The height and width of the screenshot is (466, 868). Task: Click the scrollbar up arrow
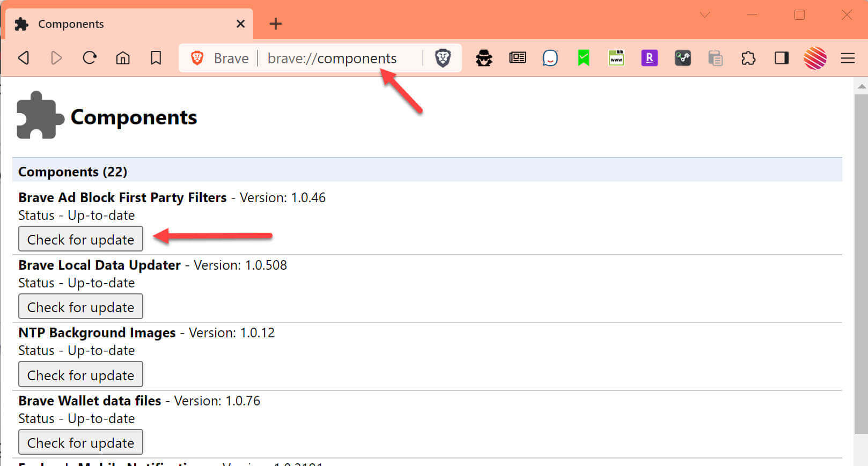[x=862, y=86]
